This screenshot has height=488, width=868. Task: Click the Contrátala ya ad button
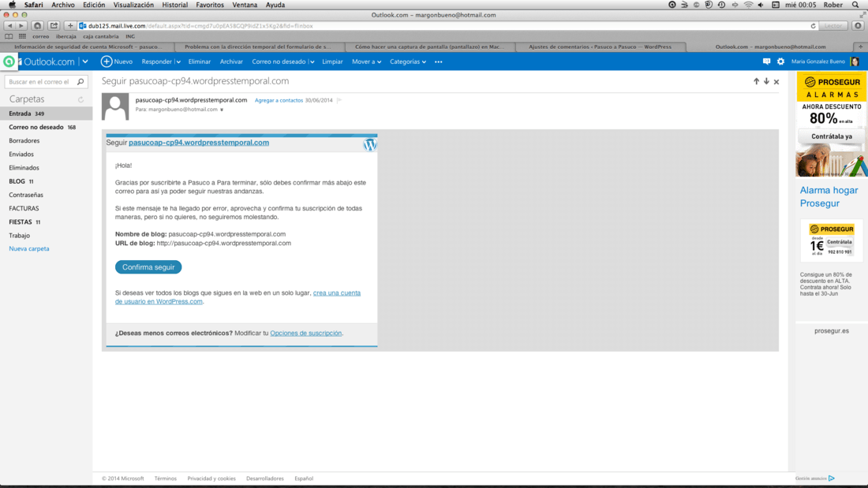click(832, 136)
